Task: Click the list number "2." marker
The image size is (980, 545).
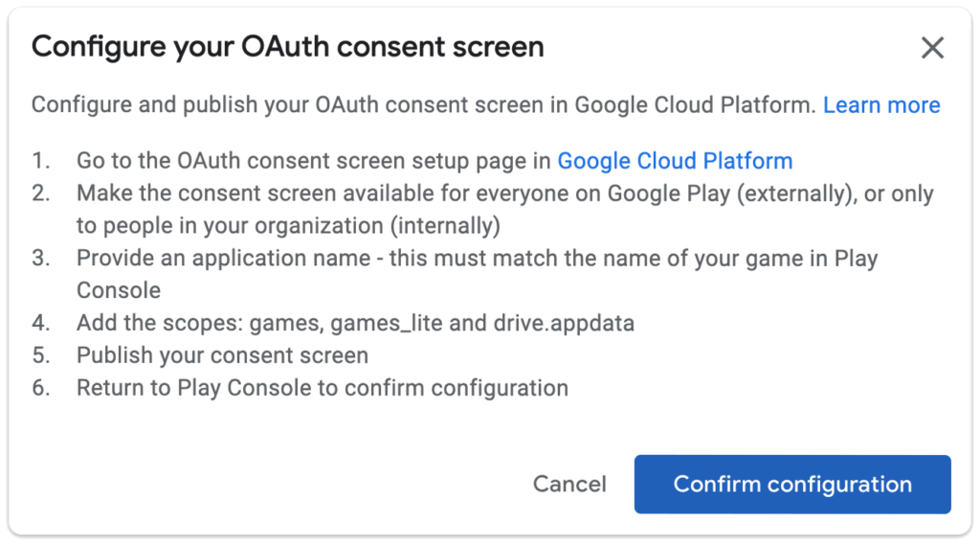Action: point(40,193)
